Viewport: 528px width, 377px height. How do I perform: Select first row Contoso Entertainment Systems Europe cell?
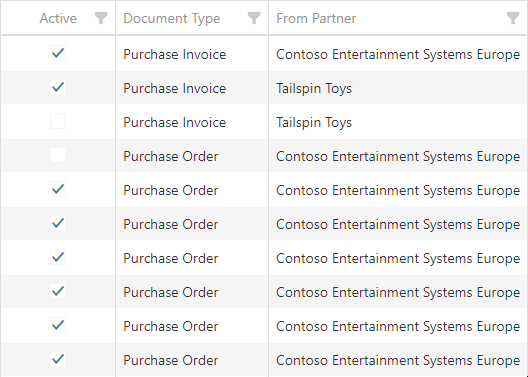[398, 54]
